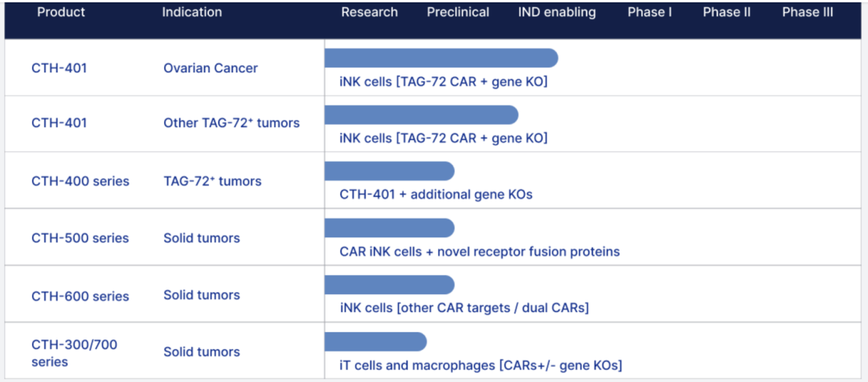Viewport: 868px width, 382px height.
Task: Open the CTH-300/700 series product
Action: tap(74, 353)
